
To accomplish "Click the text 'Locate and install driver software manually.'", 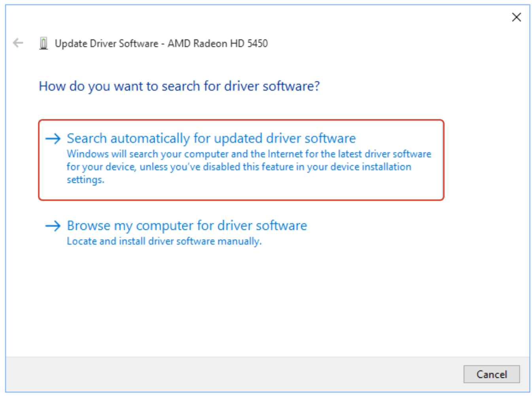I will pos(164,241).
